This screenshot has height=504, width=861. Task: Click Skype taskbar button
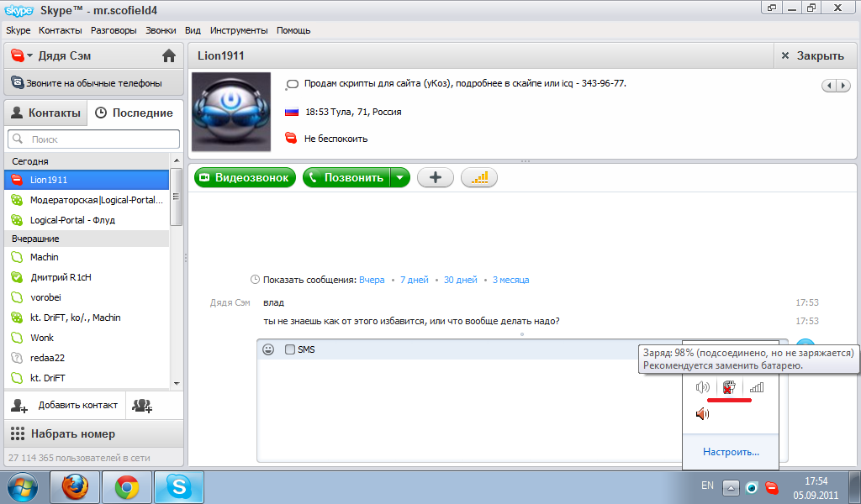(179, 487)
